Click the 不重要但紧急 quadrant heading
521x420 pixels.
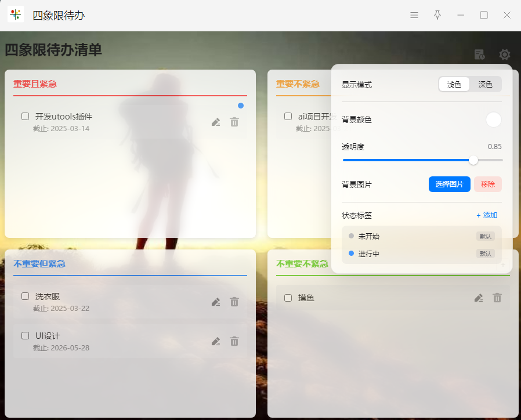click(39, 264)
